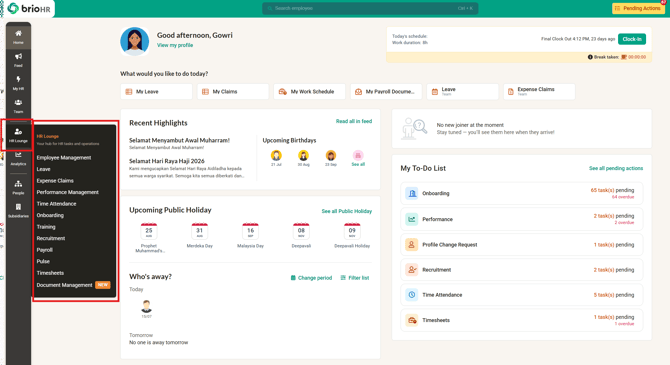
Task: Focus the Search employee field
Action: coord(370,8)
